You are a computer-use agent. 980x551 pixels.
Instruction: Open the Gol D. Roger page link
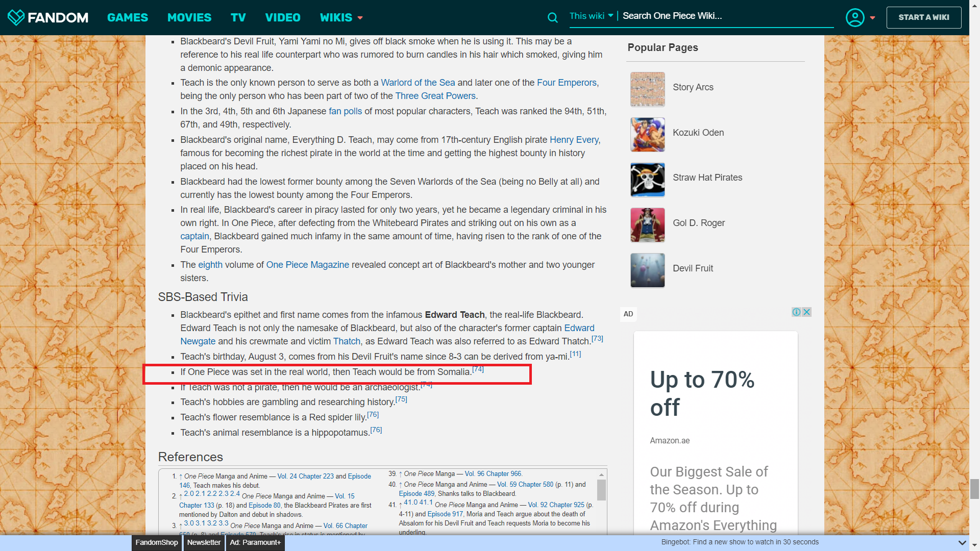(x=699, y=223)
